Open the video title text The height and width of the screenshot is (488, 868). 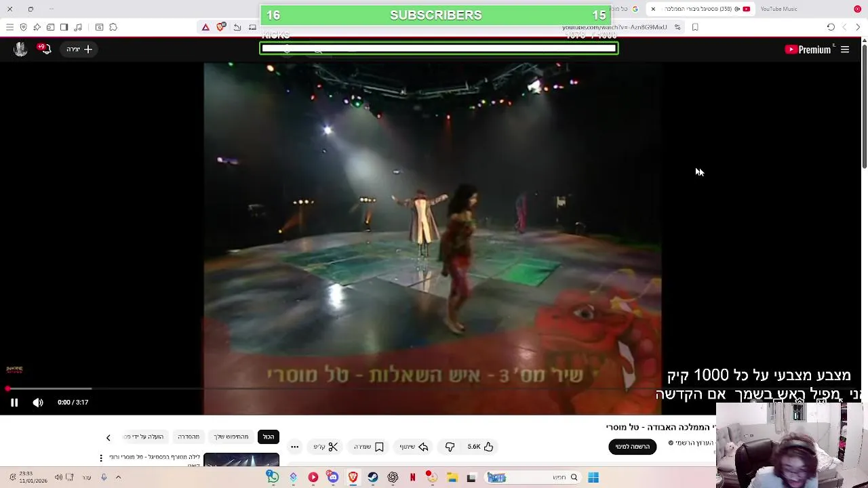click(661, 427)
